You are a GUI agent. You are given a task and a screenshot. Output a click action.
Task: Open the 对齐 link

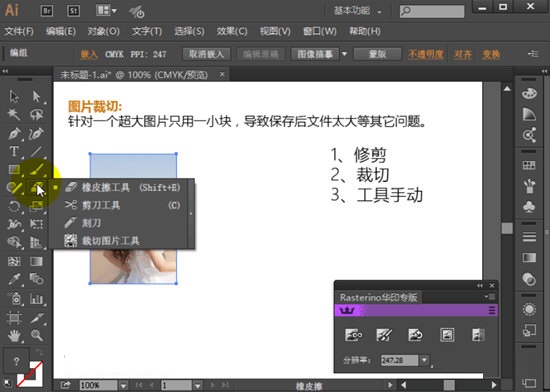coord(463,54)
